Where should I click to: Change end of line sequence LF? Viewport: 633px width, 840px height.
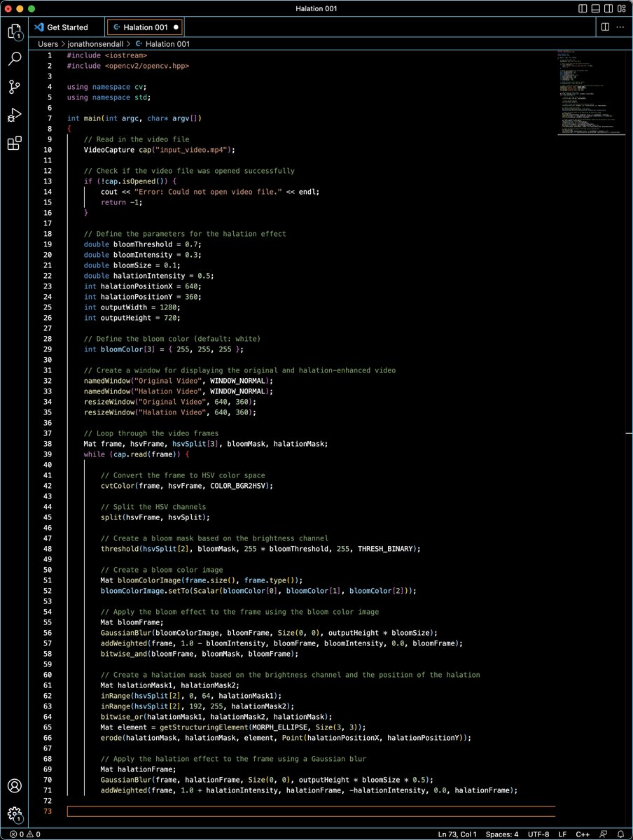coord(563,834)
